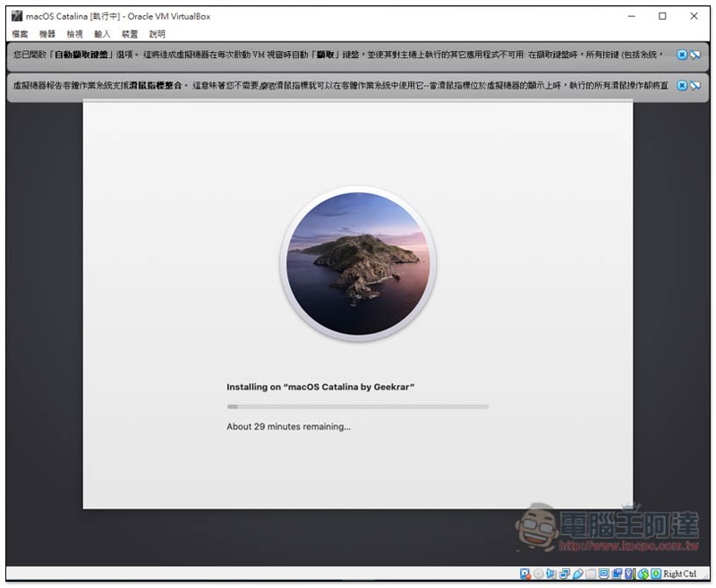Image resolution: width=716 pixels, height=588 pixels.
Task: Maximize the VirtualBox window
Action: (662, 16)
